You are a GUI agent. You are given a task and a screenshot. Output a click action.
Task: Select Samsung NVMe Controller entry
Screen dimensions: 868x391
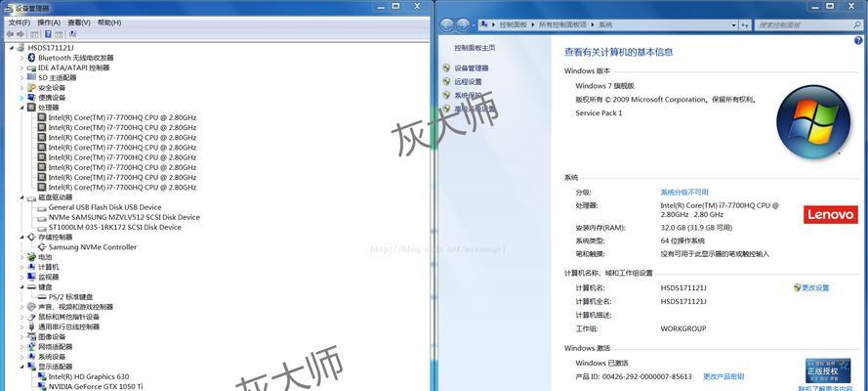coord(93,247)
